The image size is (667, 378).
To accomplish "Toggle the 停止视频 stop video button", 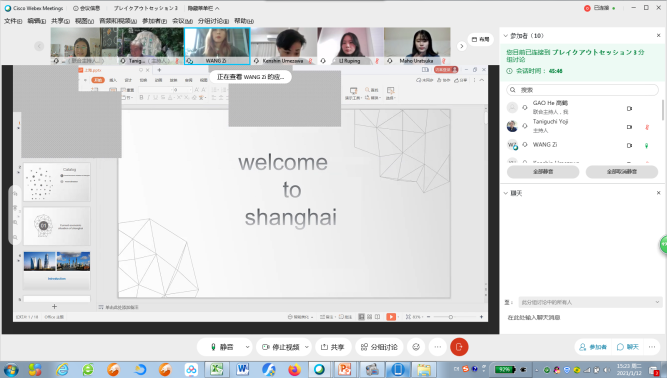I will click(281, 347).
